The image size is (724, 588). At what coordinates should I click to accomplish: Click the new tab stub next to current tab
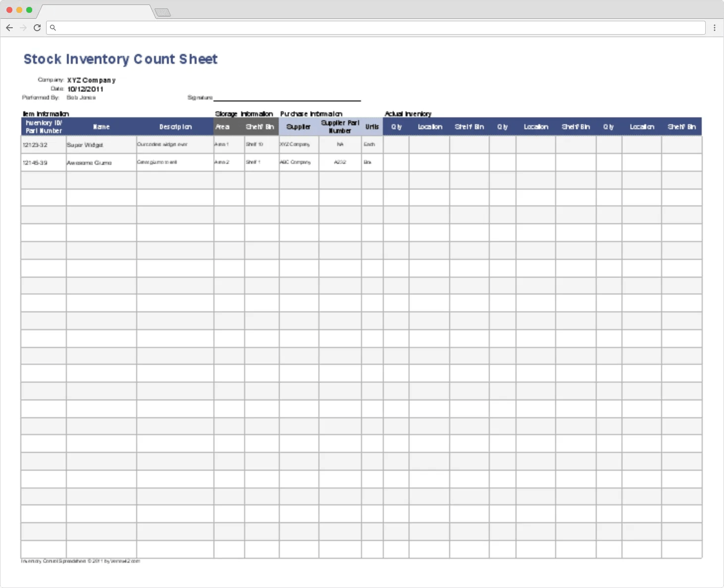(163, 12)
